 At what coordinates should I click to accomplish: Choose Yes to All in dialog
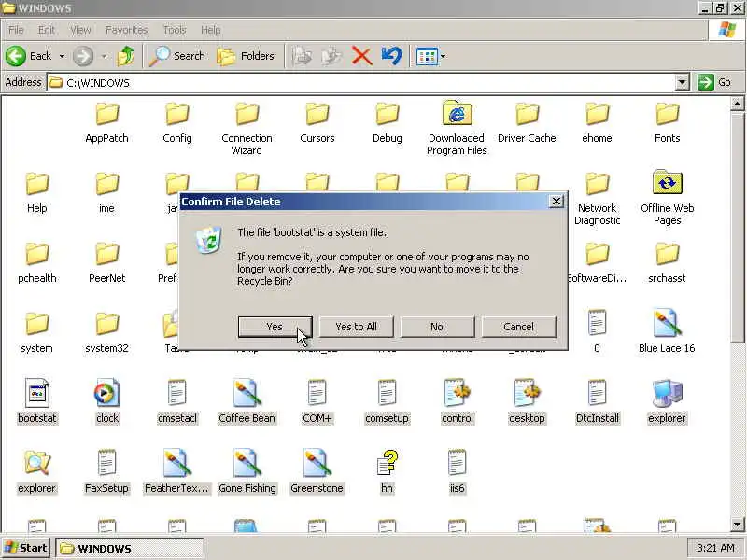pos(356,327)
